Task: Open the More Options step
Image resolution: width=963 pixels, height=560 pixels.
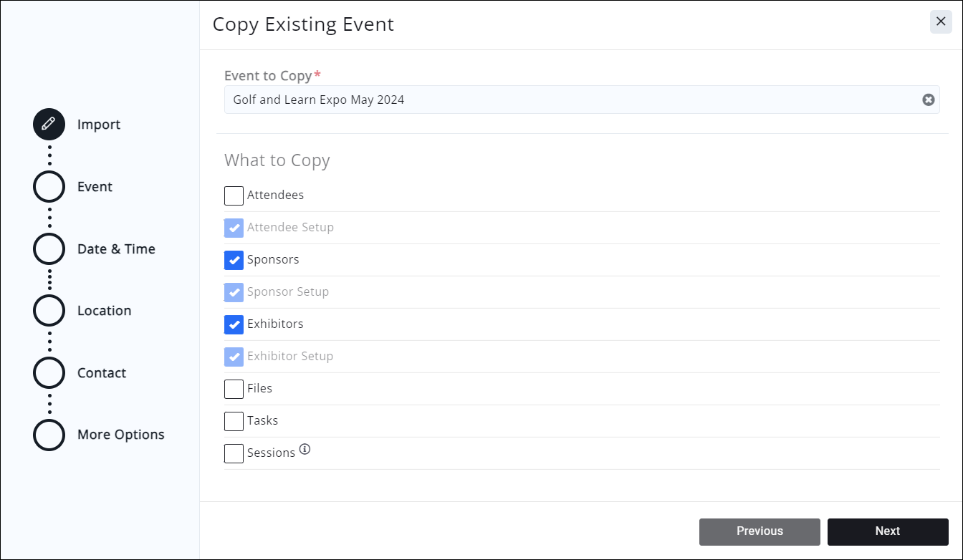Action: coord(48,434)
